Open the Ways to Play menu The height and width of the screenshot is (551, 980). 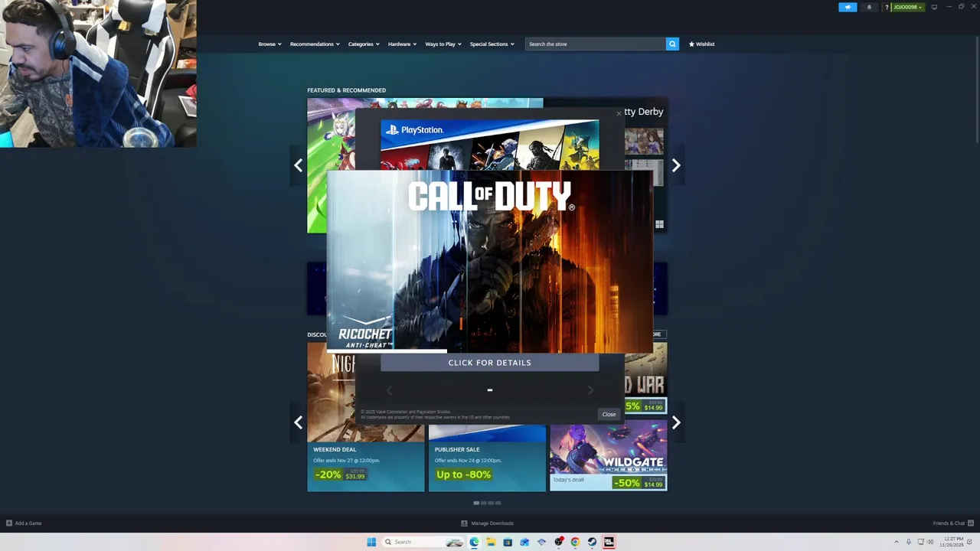click(x=443, y=44)
